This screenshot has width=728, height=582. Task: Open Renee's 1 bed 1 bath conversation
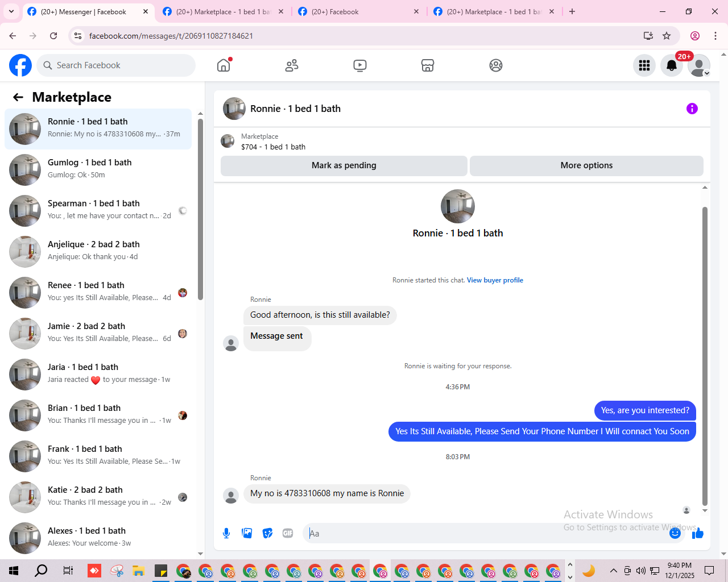point(98,293)
